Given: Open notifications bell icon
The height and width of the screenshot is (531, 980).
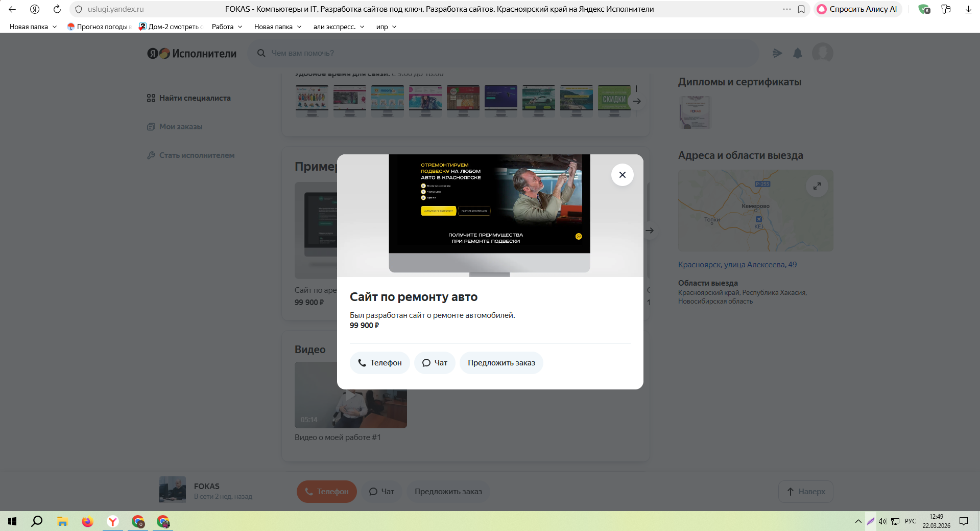Looking at the screenshot, I should click(x=798, y=53).
